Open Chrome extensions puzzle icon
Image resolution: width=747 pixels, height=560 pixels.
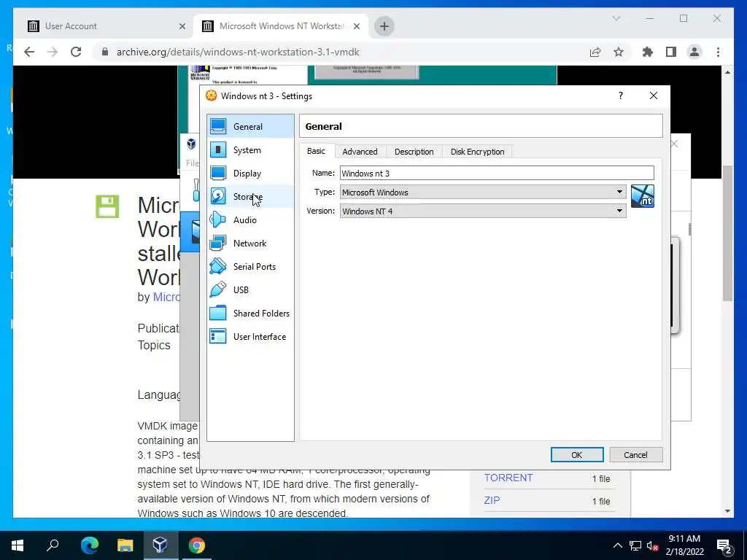(648, 52)
